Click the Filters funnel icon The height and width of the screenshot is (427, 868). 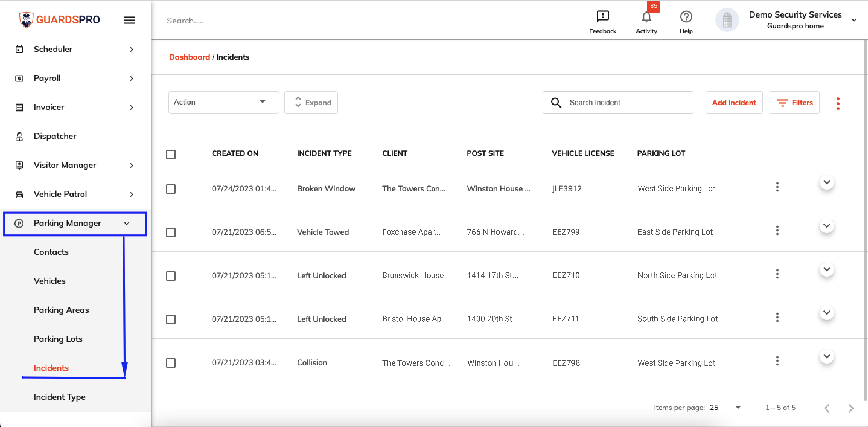click(782, 102)
